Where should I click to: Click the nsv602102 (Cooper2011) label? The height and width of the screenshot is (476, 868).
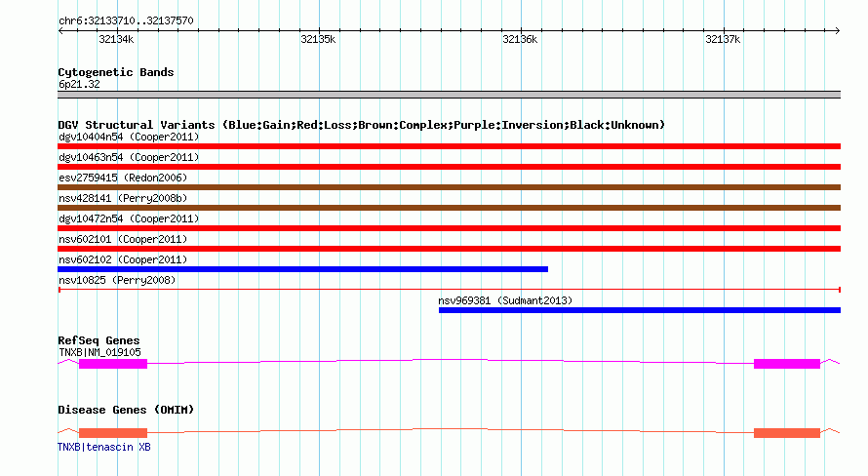pyautogui.click(x=123, y=259)
